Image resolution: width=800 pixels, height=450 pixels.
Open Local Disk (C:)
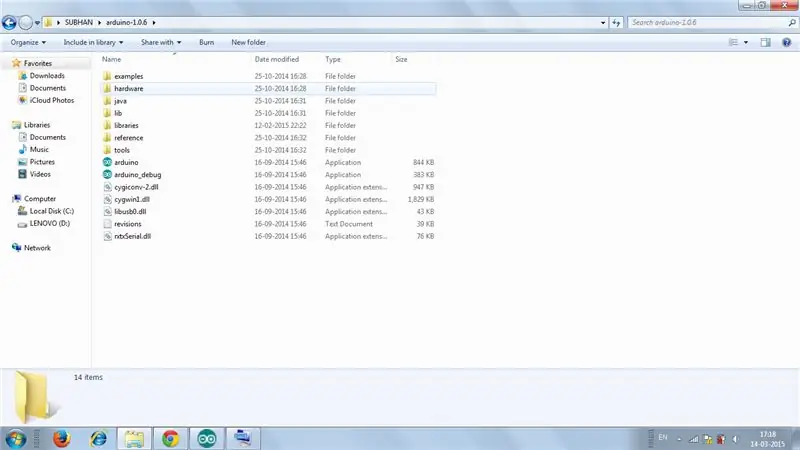click(x=52, y=211)
